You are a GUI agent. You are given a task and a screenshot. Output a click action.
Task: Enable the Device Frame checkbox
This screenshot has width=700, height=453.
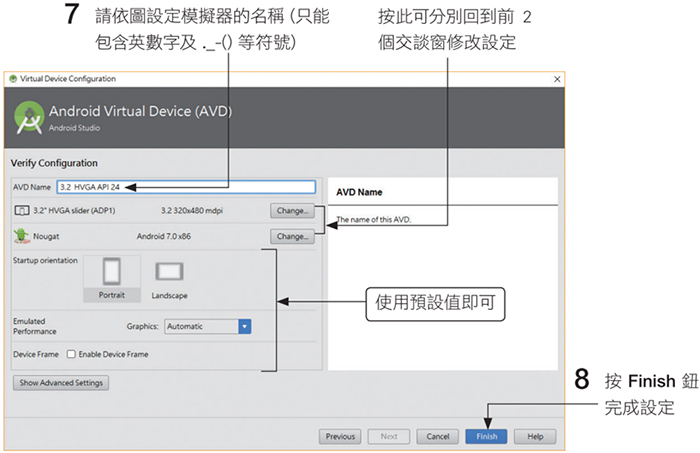pyautogui.click(x=71, y=354)
